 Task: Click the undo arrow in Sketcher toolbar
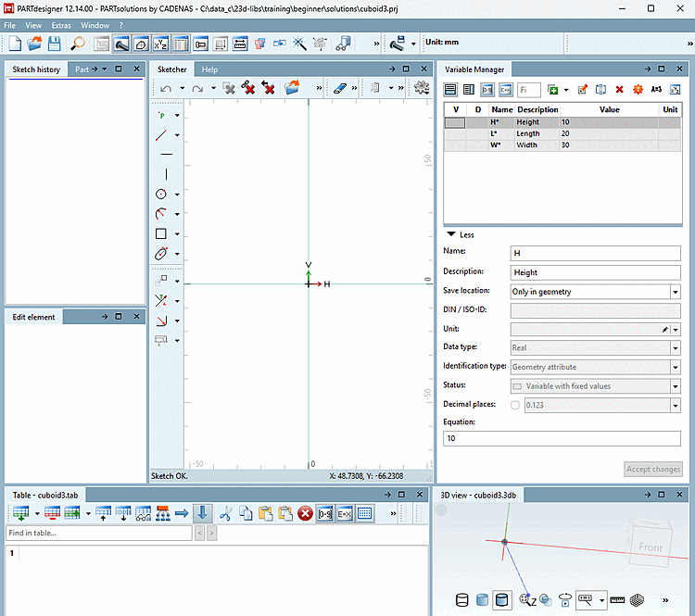click(166, 89)
